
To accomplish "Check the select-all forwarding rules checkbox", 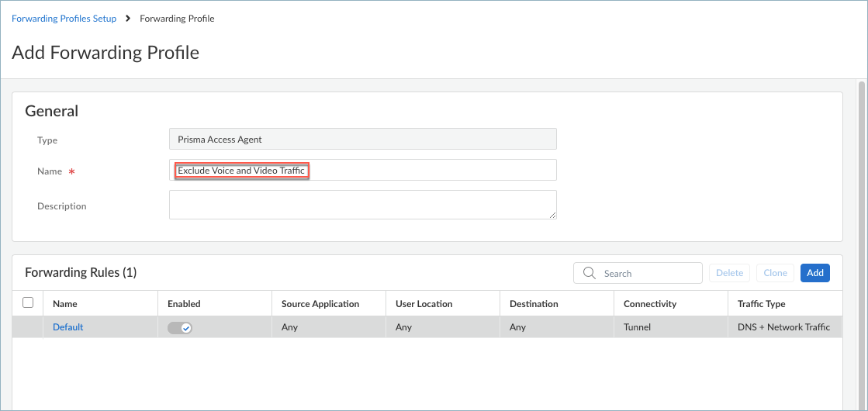I will (28, 303).
